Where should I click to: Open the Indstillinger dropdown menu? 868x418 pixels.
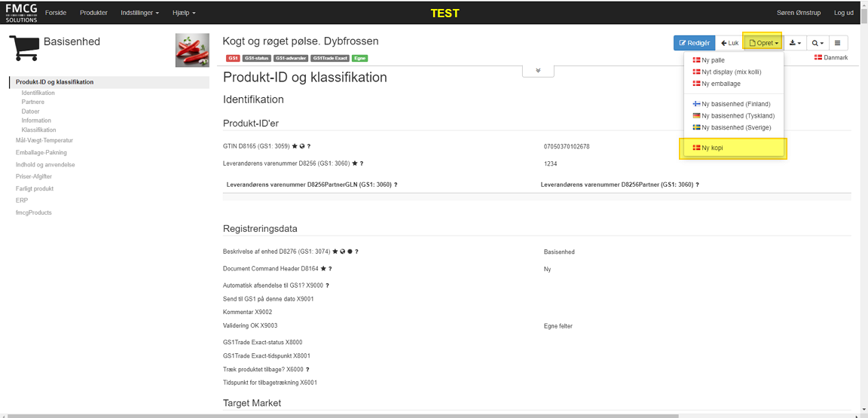[x=139, y=13]
